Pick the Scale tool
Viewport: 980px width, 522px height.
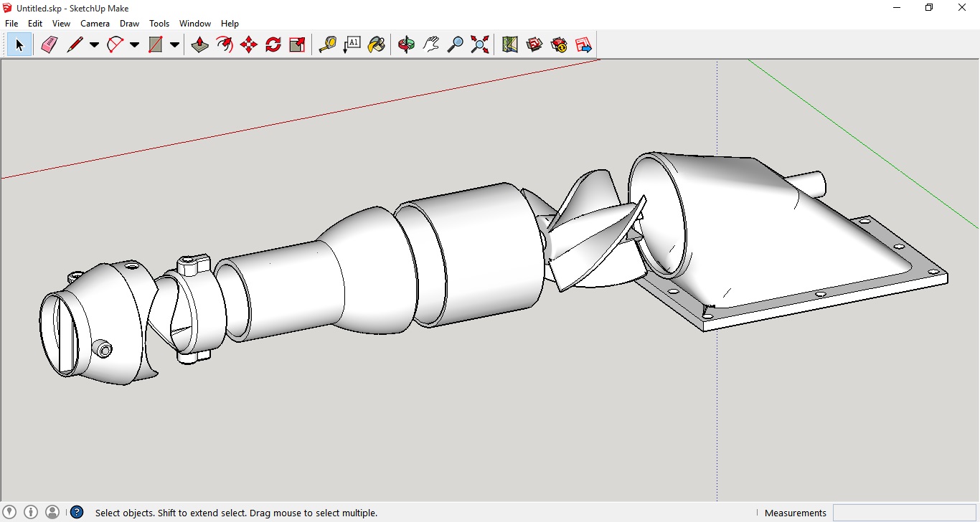(298, 45)
